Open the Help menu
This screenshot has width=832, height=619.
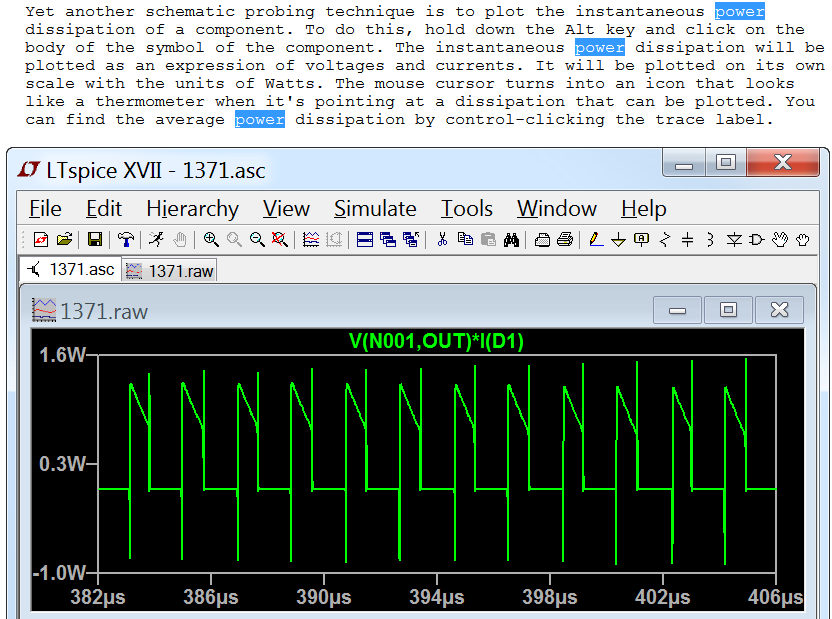pos(644,208)
